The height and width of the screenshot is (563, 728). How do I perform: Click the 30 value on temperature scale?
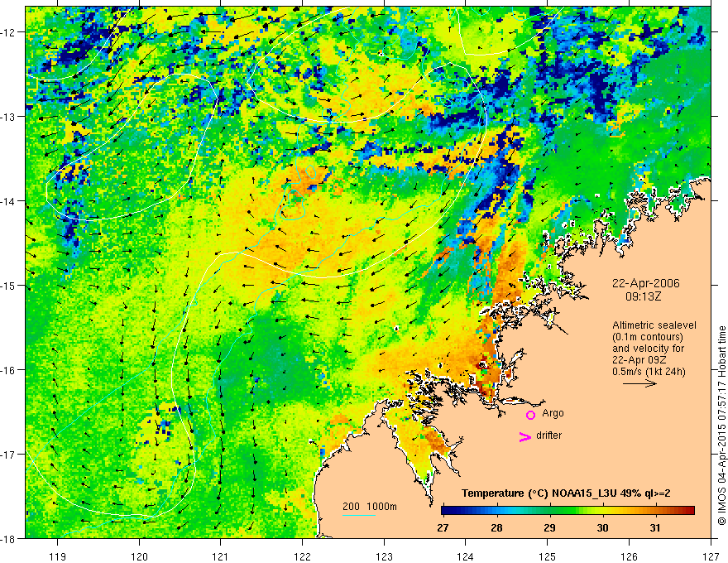point(602,527)
